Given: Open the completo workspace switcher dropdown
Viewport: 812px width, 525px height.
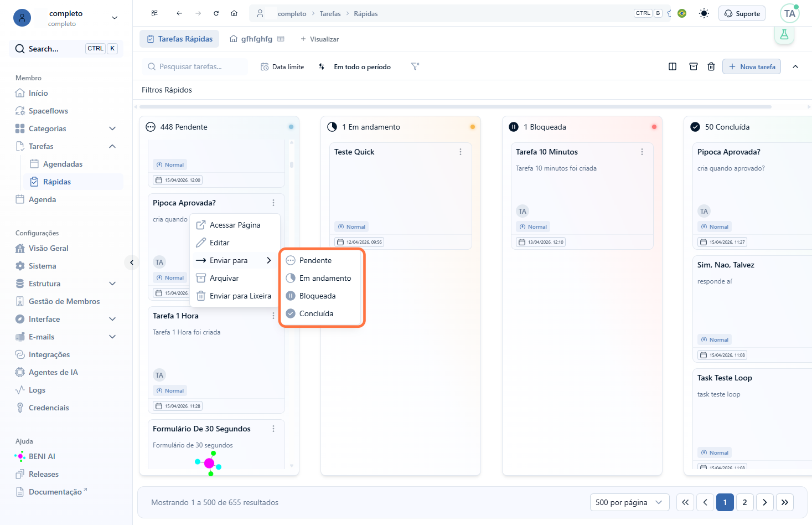Looking at the screenshot, I should pyautogui.click(x=115, y=18).
